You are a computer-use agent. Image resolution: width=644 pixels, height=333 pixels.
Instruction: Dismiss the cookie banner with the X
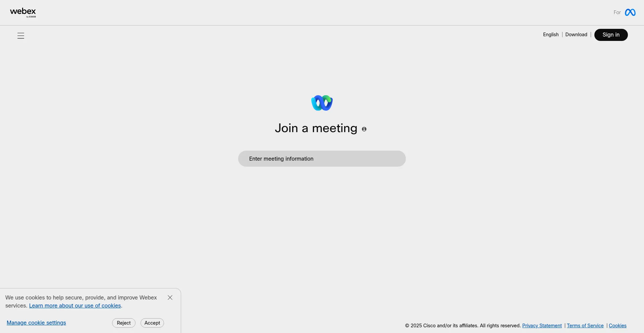170,297
